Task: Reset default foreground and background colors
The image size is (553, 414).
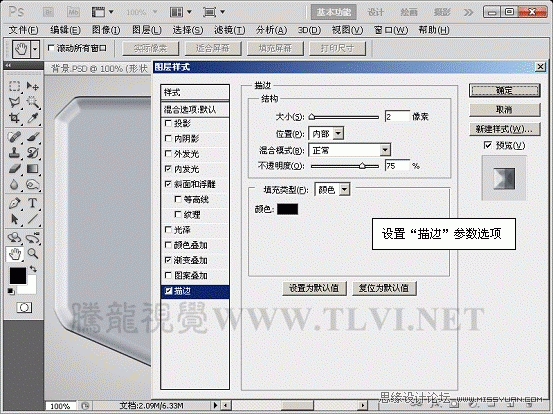Action: (x=11, y=291)
